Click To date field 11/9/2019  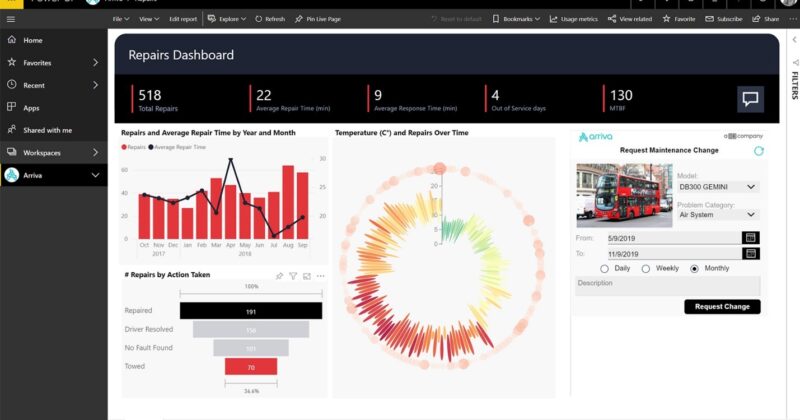click(674, 254)
